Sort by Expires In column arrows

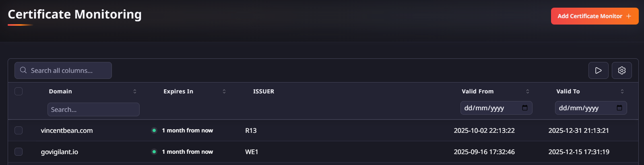[x=224, y=91]
